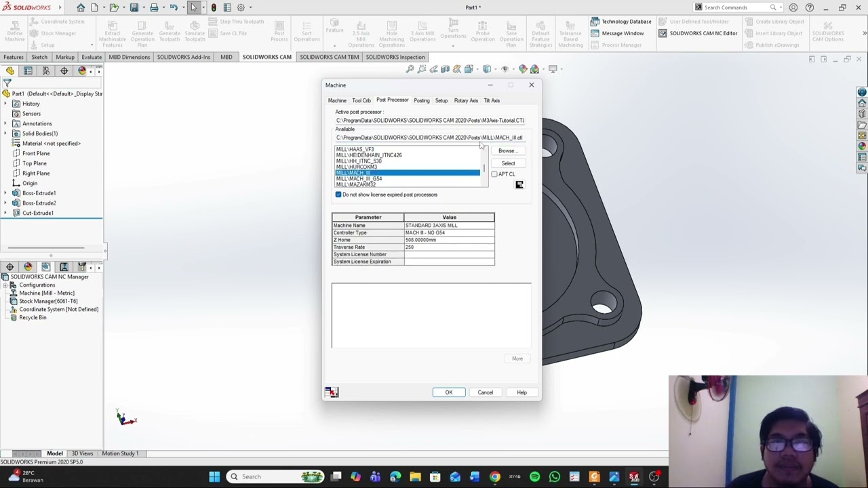
Task: Switch to the Machine tab in the Machine dialog
Action: (x=337, y=100)
